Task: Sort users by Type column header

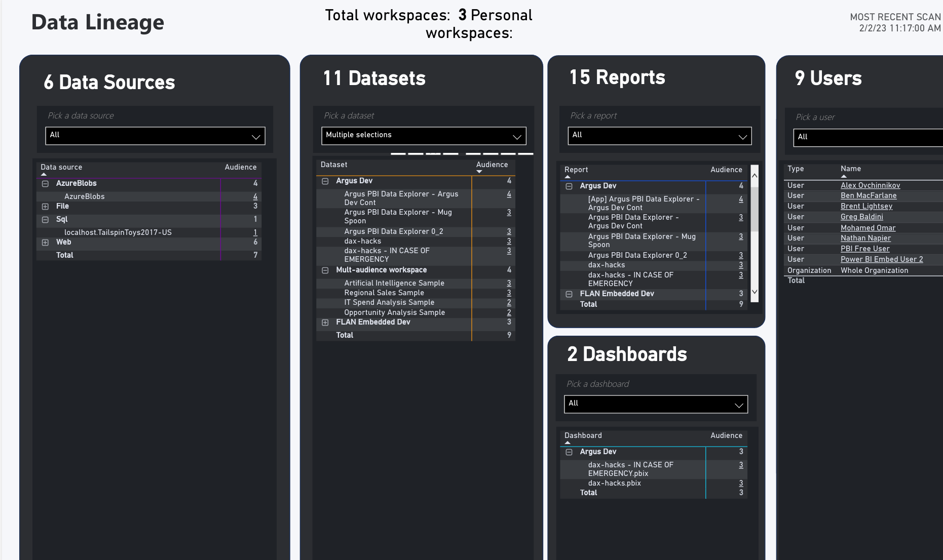Action: pyautogui.click(x=796, y=169)
